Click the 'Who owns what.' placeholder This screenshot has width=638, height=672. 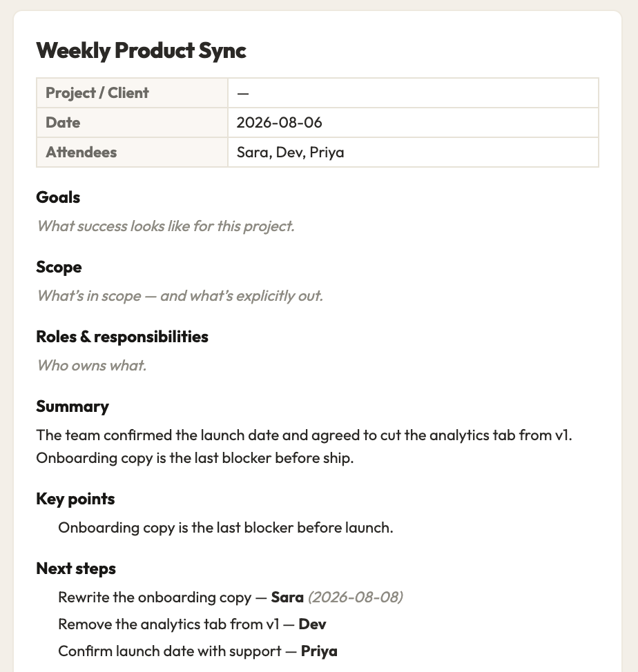(92, 366)
